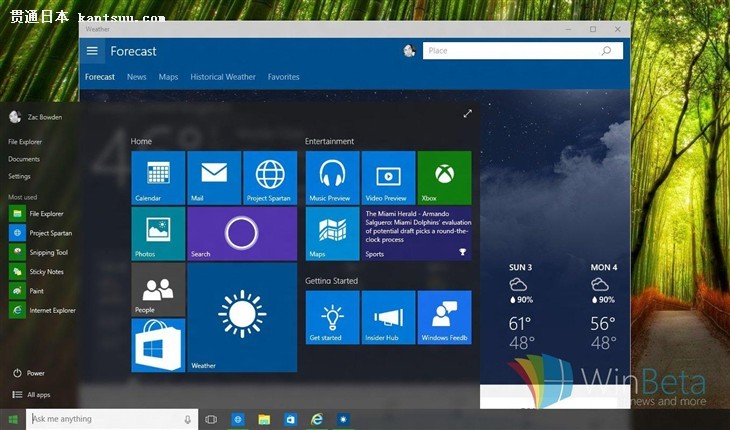Viewport: 730px width, 430px height.
Task: Click the Cortana Search tile
Action: tap(242, 233)
